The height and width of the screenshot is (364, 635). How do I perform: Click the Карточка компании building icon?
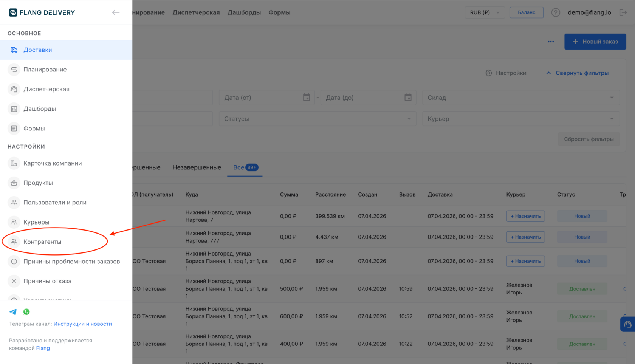pyautogui.click(x=14, y=163)
